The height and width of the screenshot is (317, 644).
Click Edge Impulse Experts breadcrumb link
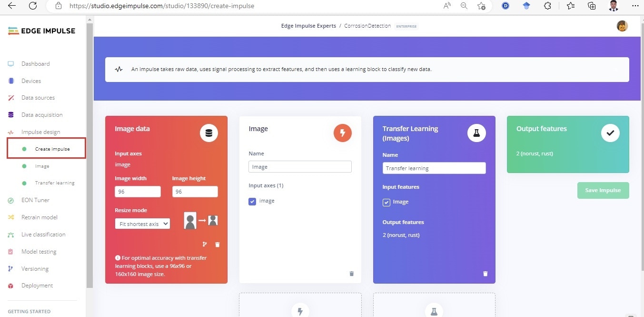(x=308, y=26)
